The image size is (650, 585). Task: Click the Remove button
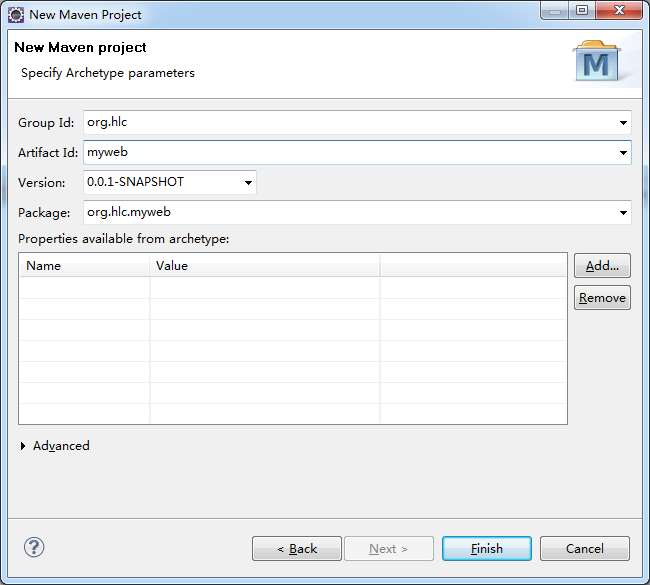(x=602, y=298)
